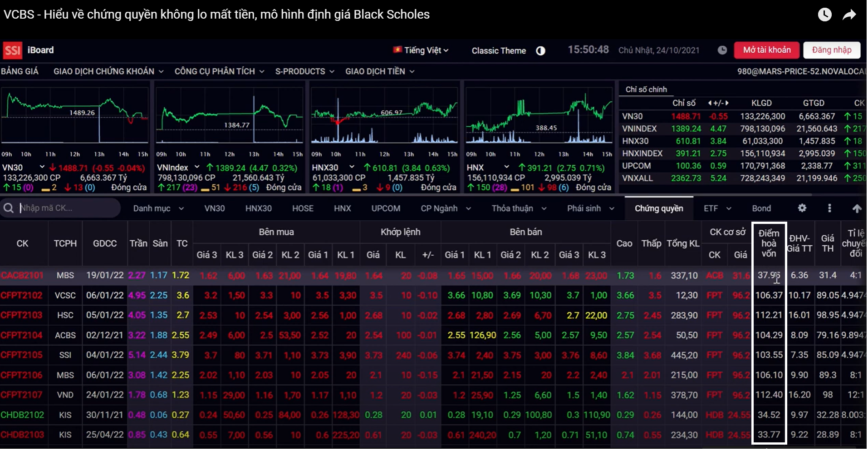Click the +/- arrows toggle in Chỉ số chính header
This screenshot has width=868, height=451.
(x=718, y=103)
